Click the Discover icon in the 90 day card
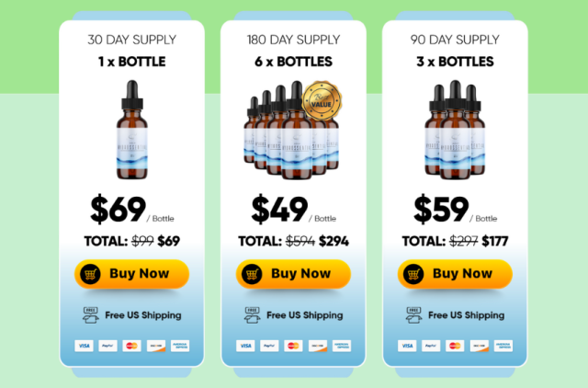The width and height of the screenshot is (588, 388). pos(480,346)
